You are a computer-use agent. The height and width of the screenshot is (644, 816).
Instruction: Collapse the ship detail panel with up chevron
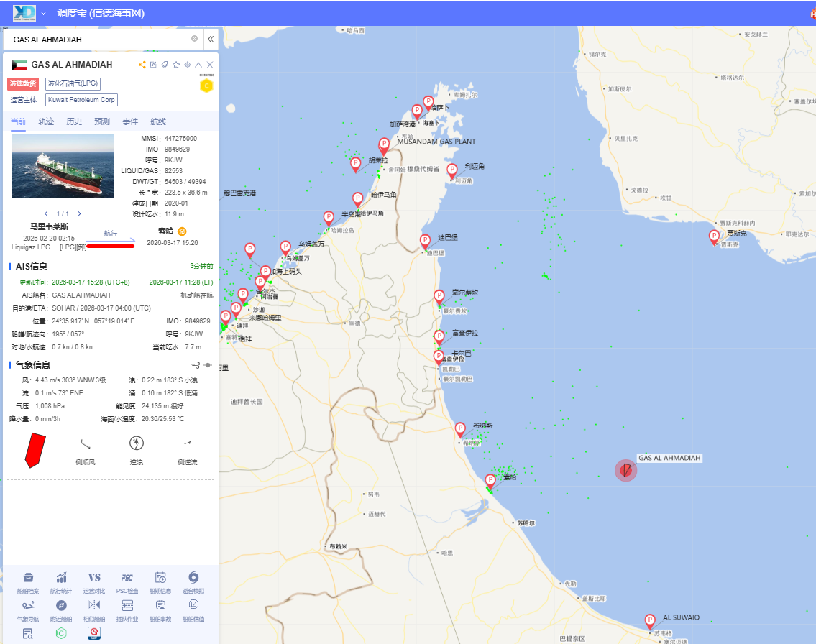(198, 65)
